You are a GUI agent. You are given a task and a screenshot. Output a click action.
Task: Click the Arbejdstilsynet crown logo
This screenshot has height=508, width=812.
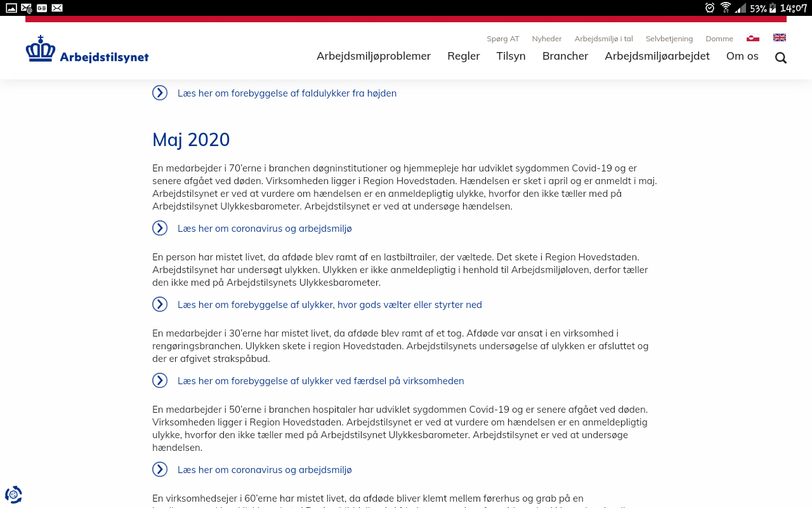point(87,49)
